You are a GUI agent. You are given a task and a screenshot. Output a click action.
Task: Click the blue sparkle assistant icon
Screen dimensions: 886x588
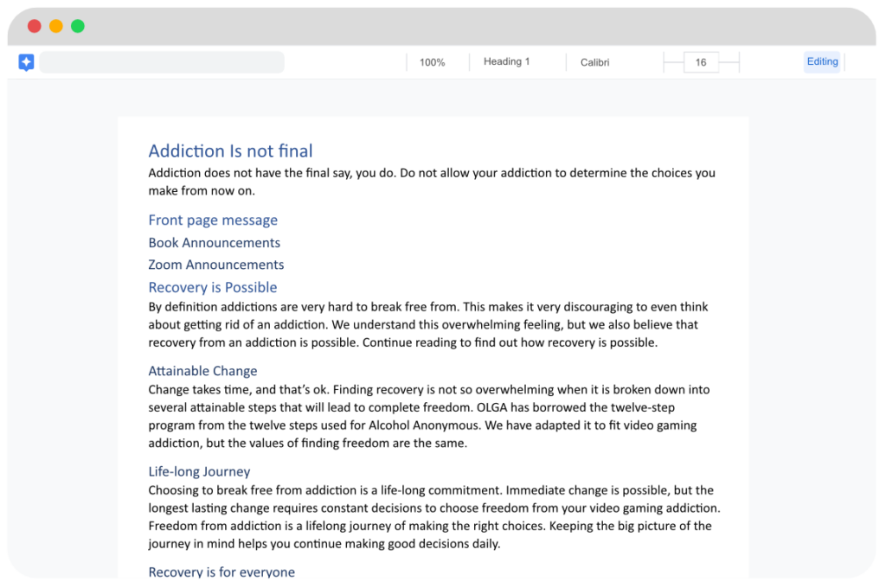(26, 62)
